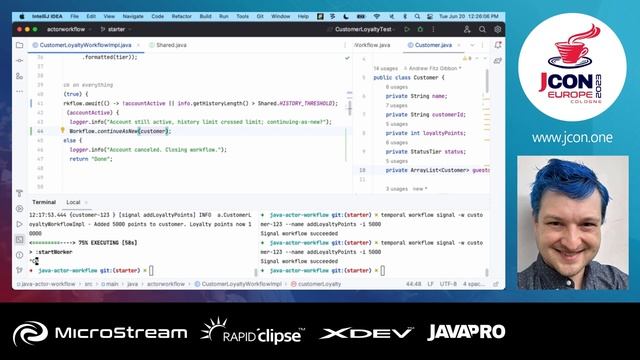The width and height of the screenshot is (640, 360).
Task: Go to next highlighted problem arrow in Customer.java
Action: tap(484, 58)
